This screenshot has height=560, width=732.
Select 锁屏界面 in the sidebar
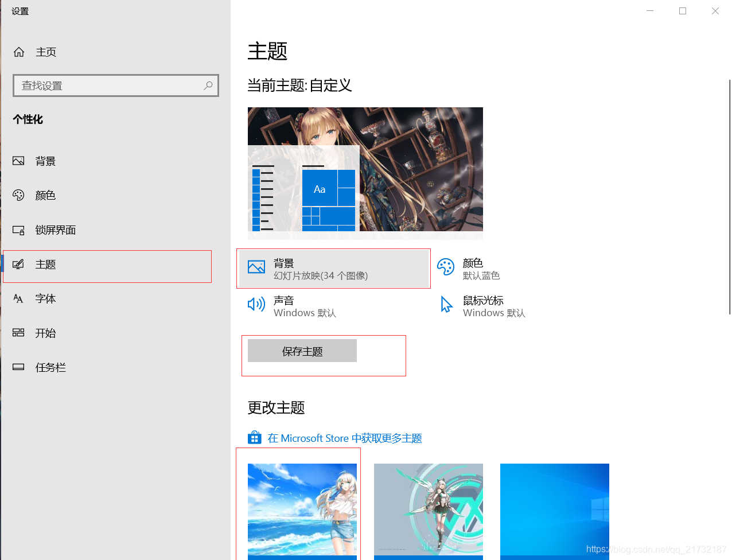coord(115,230)
